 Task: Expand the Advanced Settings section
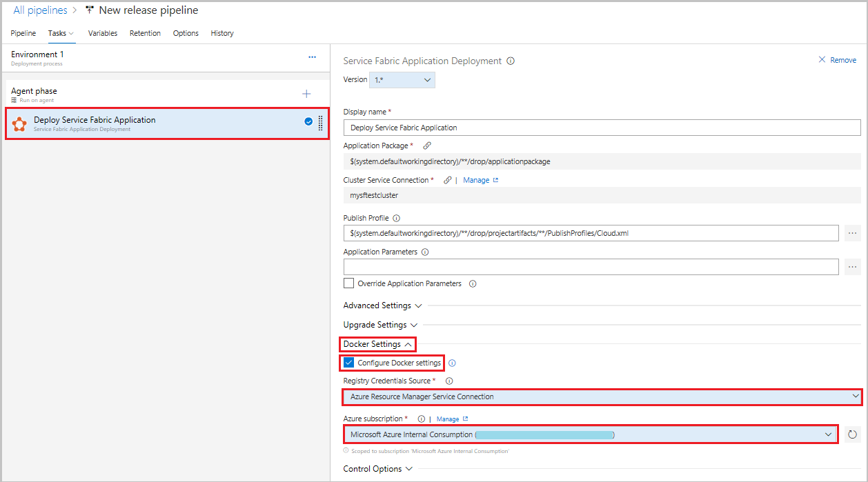click(x=377, y=305)
